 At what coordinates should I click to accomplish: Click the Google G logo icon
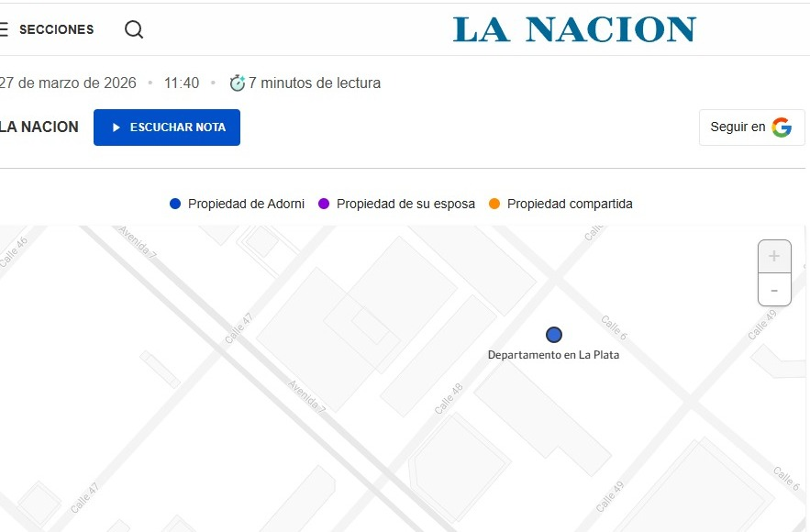click(782, 127)
